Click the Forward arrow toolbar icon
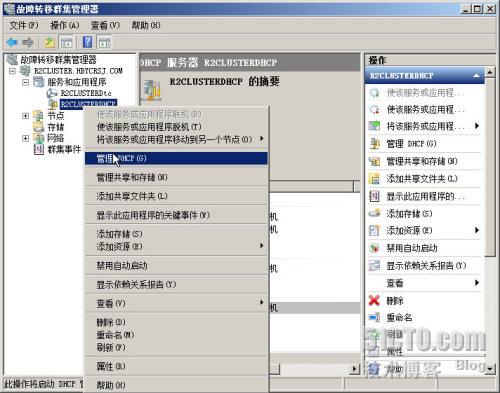Screen dimensions: 500x393 pyautogui.click(x=28, y=42)
